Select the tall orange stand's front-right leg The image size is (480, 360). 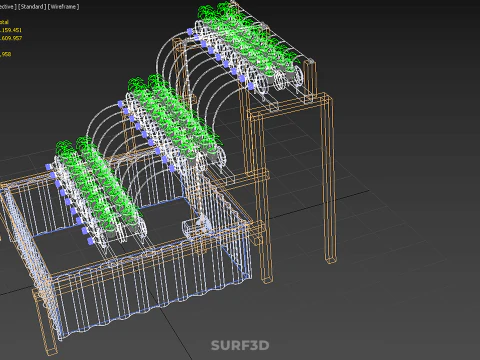[330, 180]
